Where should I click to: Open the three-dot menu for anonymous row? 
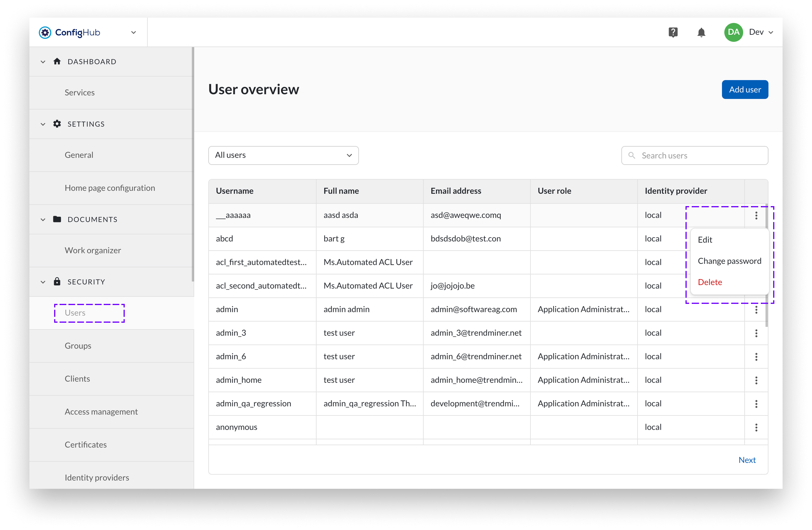756,427
